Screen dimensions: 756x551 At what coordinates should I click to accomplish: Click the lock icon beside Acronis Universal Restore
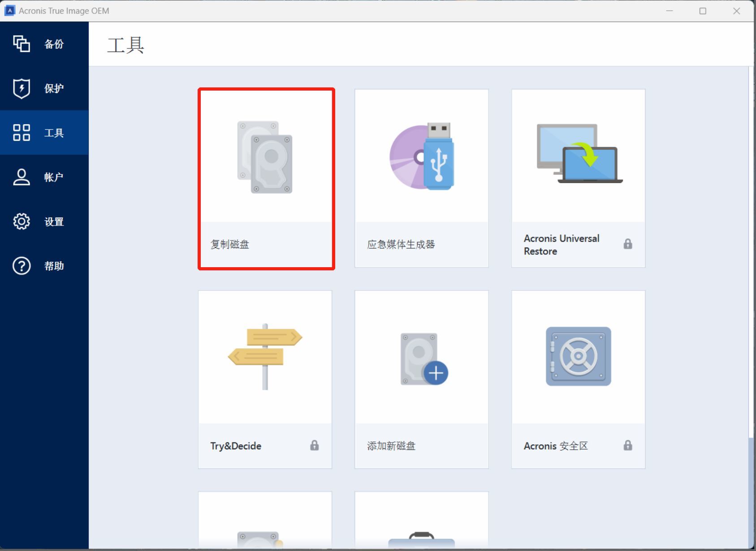click(x=628, y=243)
